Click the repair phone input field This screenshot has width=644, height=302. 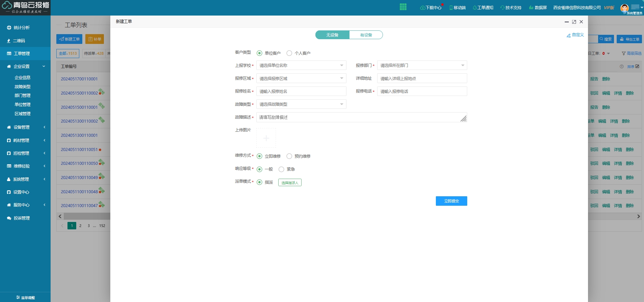[x=422, y=91]
